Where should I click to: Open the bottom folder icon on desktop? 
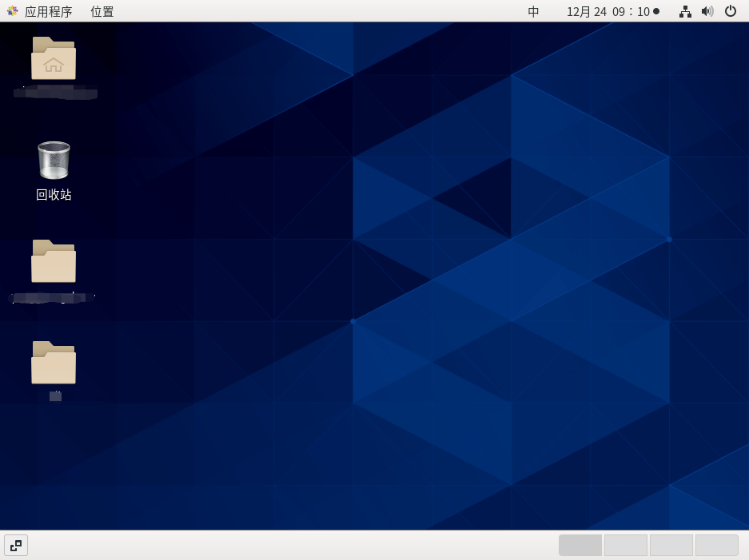click(x=53, y=363)
